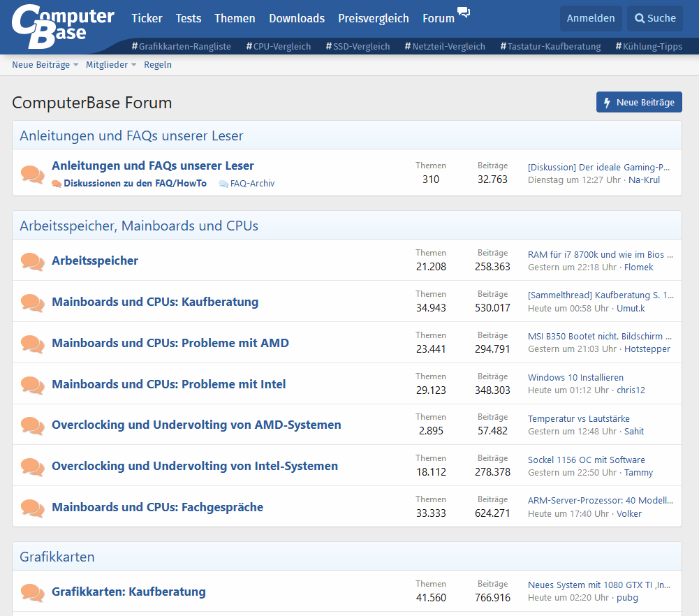Open the Tests menu item

point(188,18)
